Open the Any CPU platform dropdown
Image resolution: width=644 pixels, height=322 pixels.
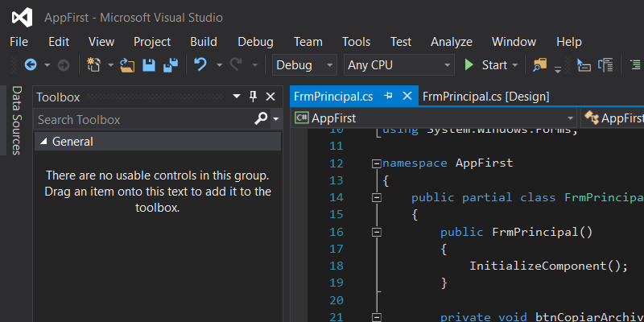pyautogui.click(x=398, y=65)
